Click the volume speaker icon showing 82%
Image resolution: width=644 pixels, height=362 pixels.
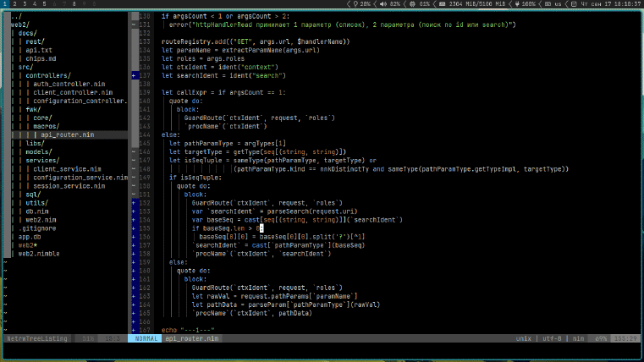383,3
